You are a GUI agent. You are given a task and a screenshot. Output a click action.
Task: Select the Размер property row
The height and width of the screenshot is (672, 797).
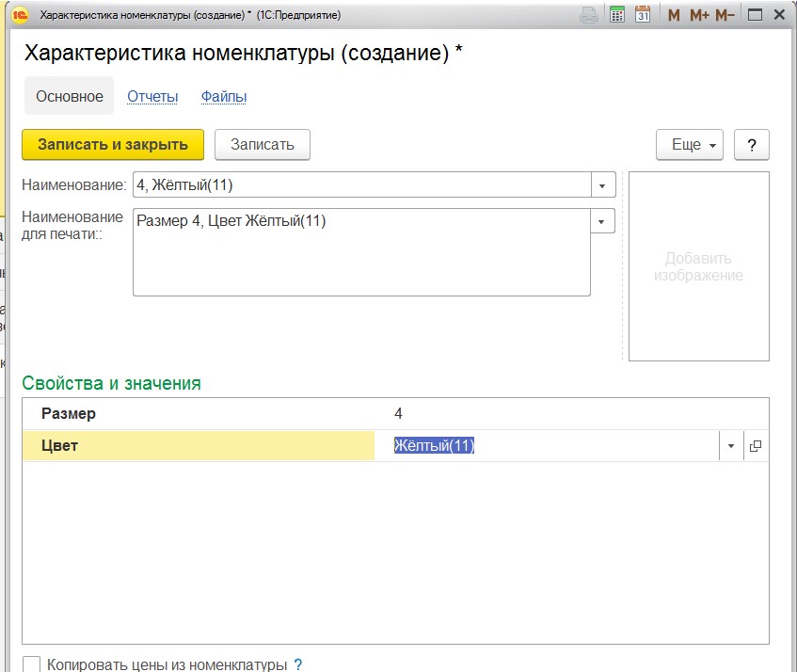click(198, 414)
